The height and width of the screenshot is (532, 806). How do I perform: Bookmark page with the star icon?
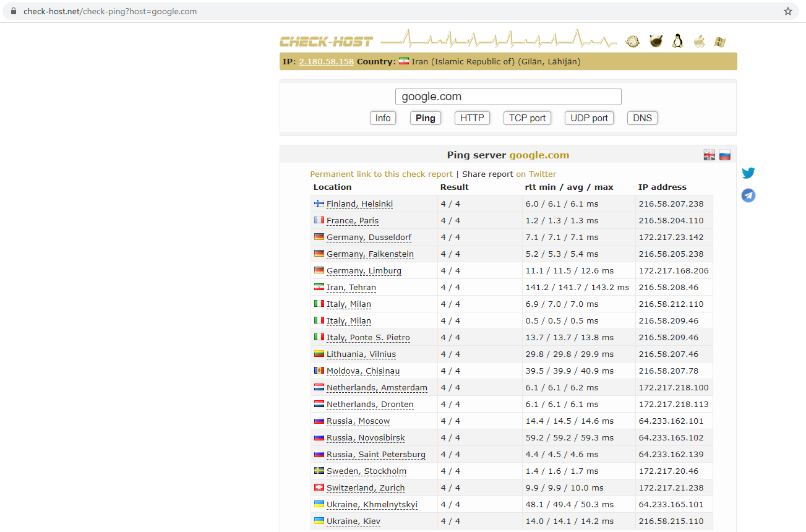[x=788, y=11]
